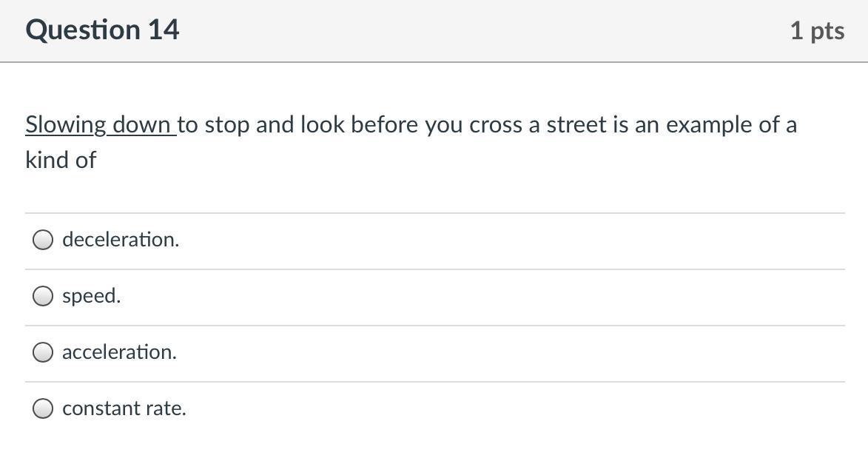Image resolution: width=868 pixels, height=461 pixels.
Task: Click the "constant rate." answer label text
Action: (124, 408)
